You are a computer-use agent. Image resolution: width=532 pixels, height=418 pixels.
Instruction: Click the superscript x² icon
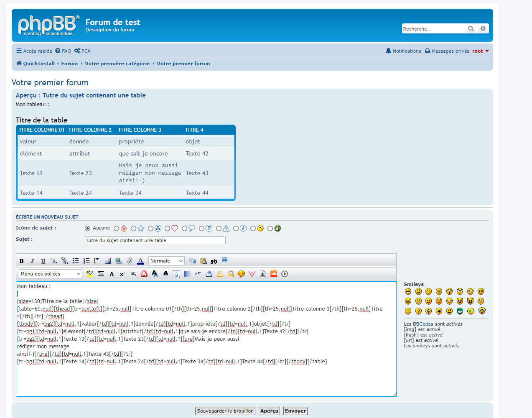tap(122, 274)
